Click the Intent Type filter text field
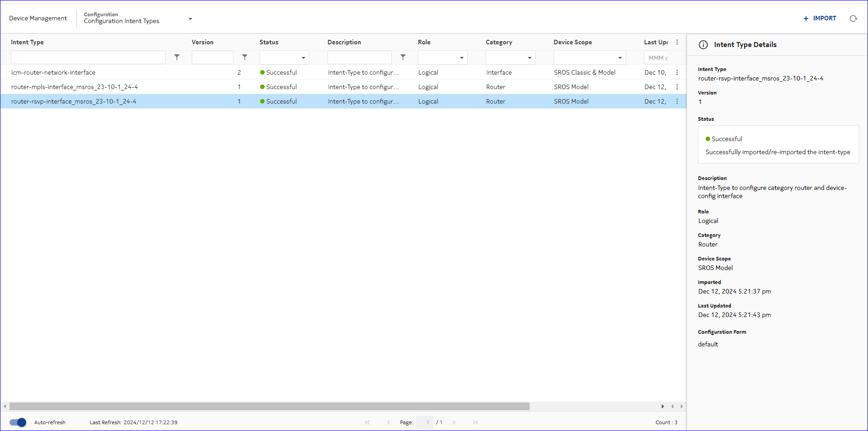The width and height of the screenshot is (868, 431). pos(88,57)
